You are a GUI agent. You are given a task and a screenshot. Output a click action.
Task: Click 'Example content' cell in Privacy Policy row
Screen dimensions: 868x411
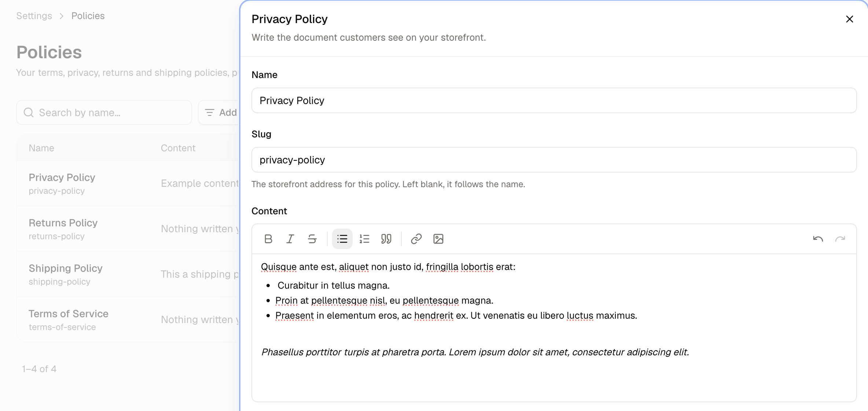pos(200,183)
